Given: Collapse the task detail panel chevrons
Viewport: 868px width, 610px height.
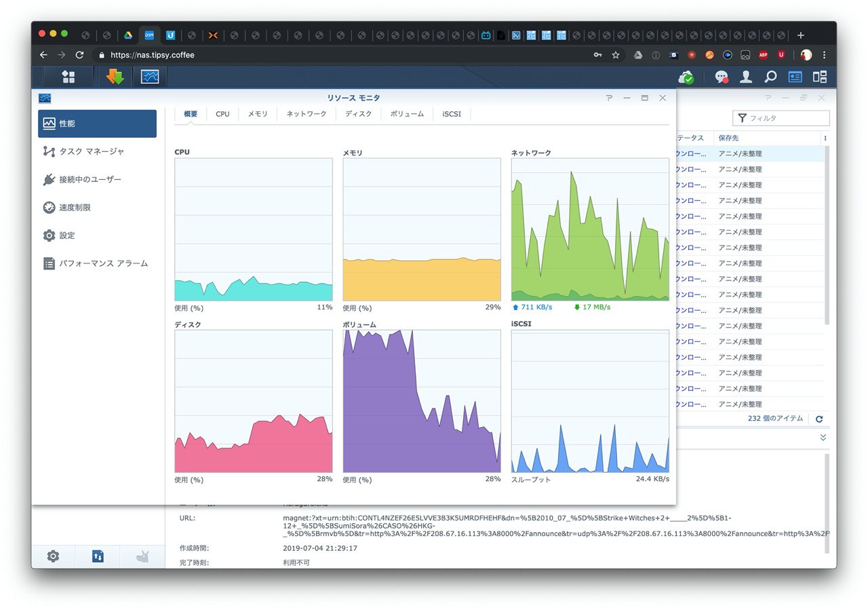Looking at the screenshot, I should point(823,438).
